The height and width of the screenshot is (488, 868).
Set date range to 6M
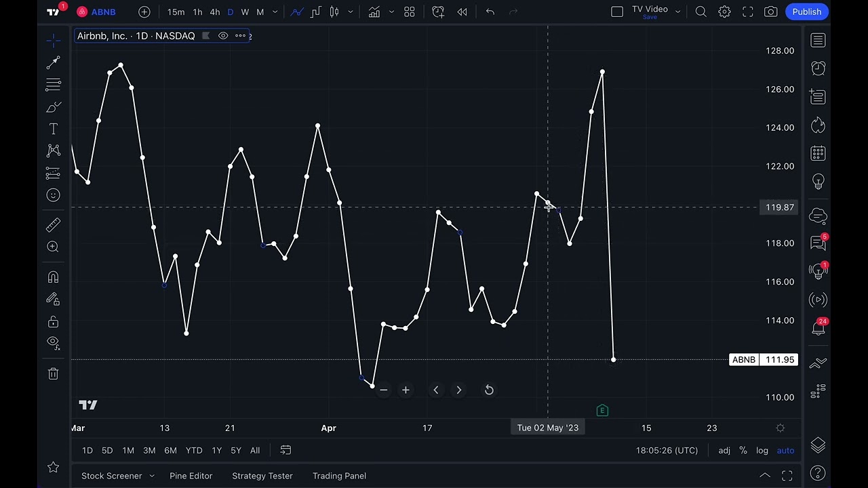[x=170, y=451]
